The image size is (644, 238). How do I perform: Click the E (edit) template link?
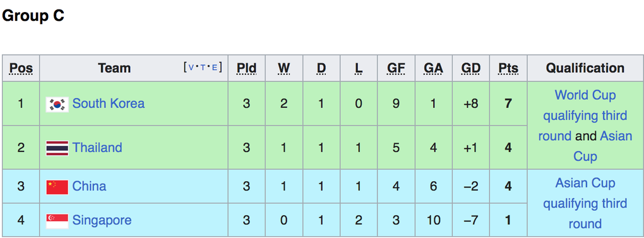point(215,68)
